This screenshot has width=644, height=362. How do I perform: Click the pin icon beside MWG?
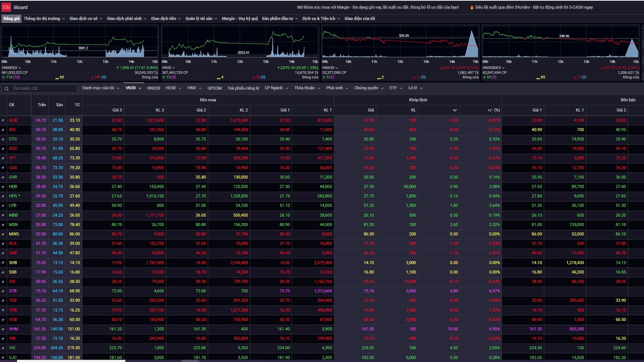click(x=3, y=234)
